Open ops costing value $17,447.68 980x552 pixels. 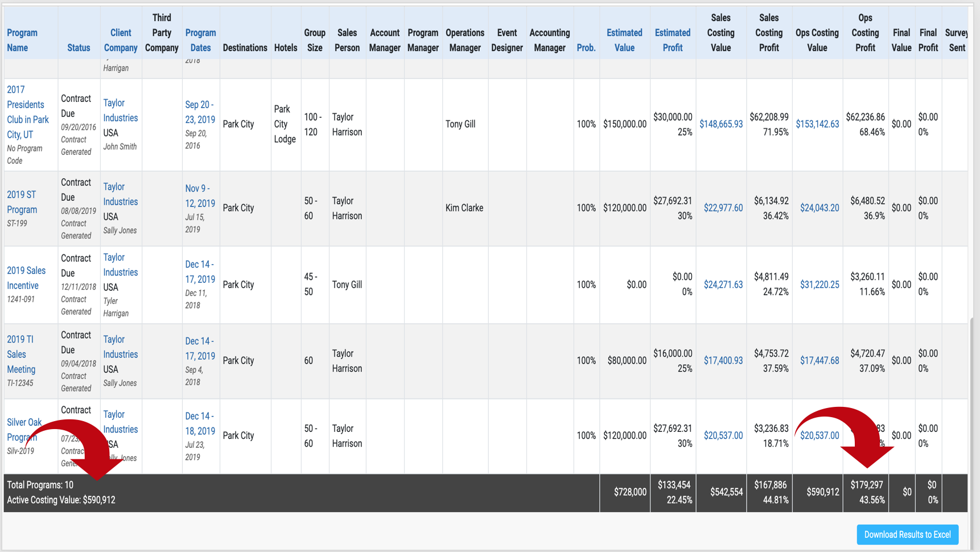point(820,361)
